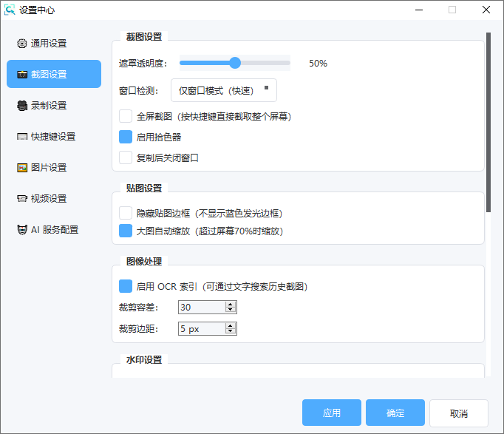Uncheck 大图自动缩放 option
Image resolution: width=504 pixels, height=434 pixels.
tap(126, 231)
